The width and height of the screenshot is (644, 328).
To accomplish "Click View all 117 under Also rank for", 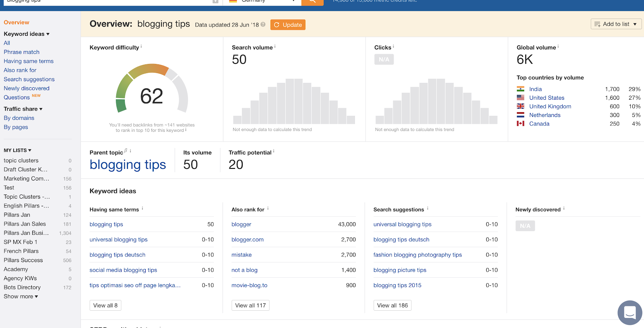I will 250,305.
